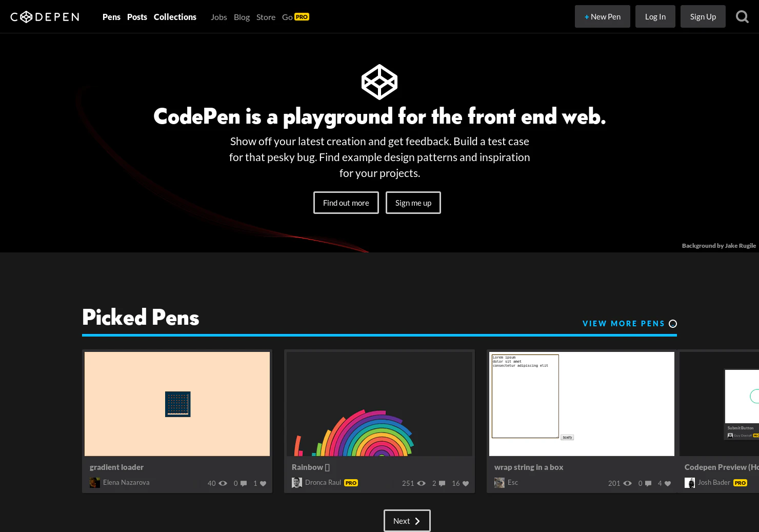Click the PRO badge next to Dronca Raul
The image size is (759, 532).
click(351, 483)
